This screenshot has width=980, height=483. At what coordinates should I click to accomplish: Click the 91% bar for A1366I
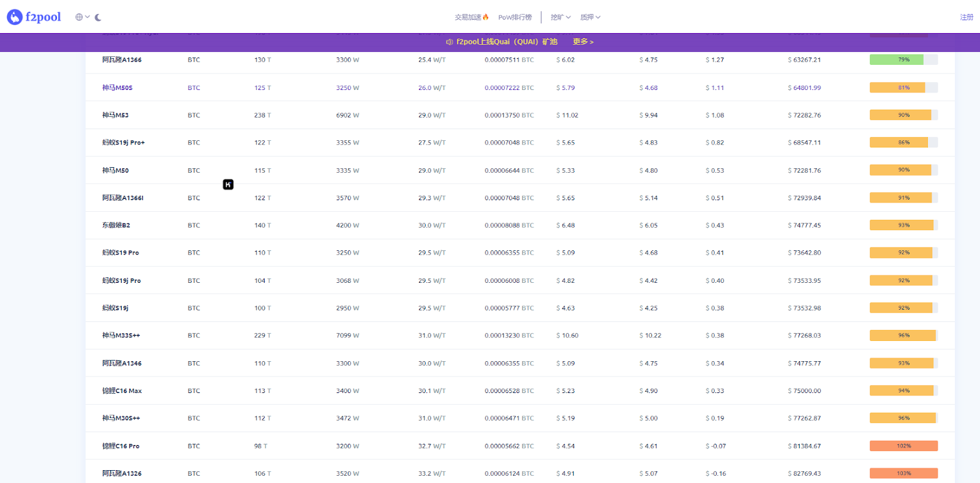coord(903,198)
